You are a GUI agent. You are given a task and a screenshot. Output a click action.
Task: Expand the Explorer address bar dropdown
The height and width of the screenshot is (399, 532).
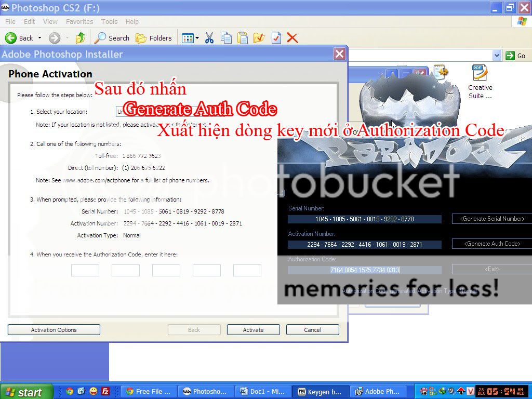point(497,55)
